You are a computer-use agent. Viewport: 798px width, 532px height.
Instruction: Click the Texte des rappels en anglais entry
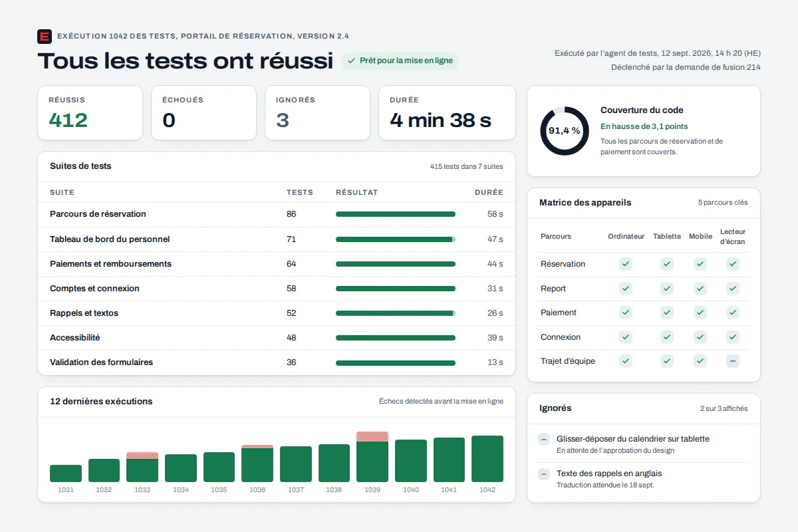(644, 479)
